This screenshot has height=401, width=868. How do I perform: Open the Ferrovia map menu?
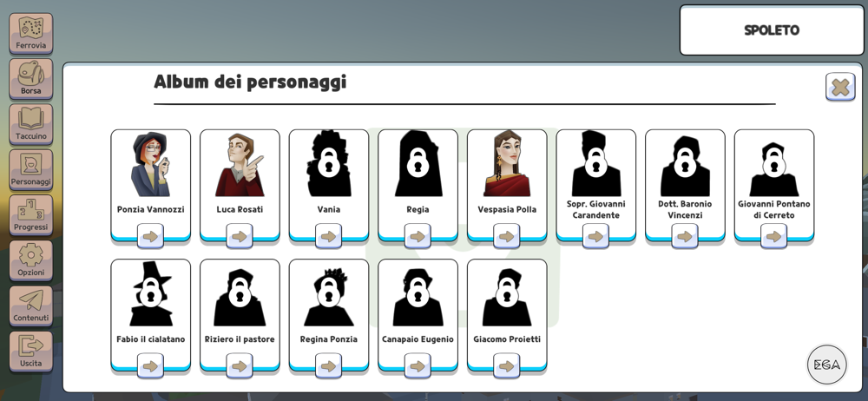click(x=31, y=33)
